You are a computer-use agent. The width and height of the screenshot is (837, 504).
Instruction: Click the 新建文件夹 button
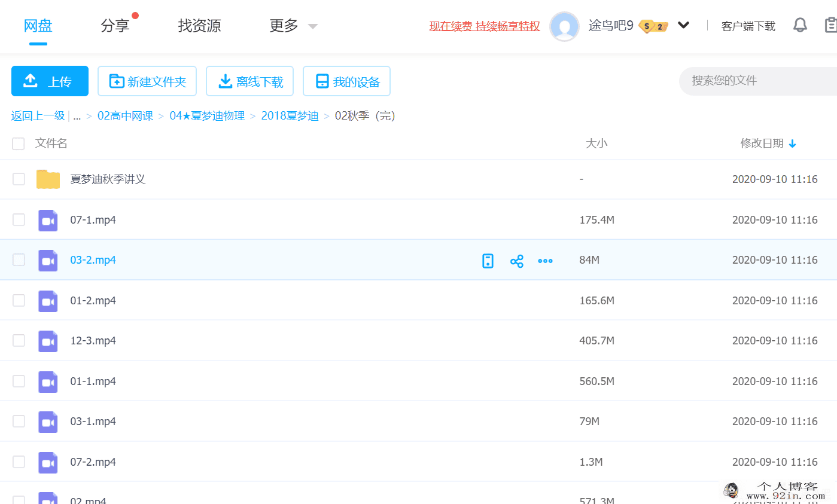pos(147,81)
